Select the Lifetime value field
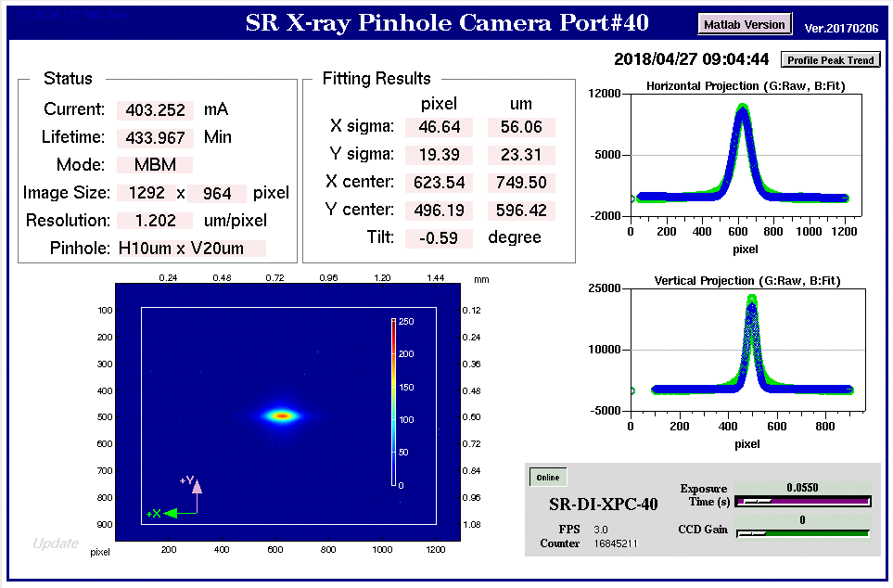The height and width of the screenshot is (588, 893). pyautogui.click(x=155, y=138)
